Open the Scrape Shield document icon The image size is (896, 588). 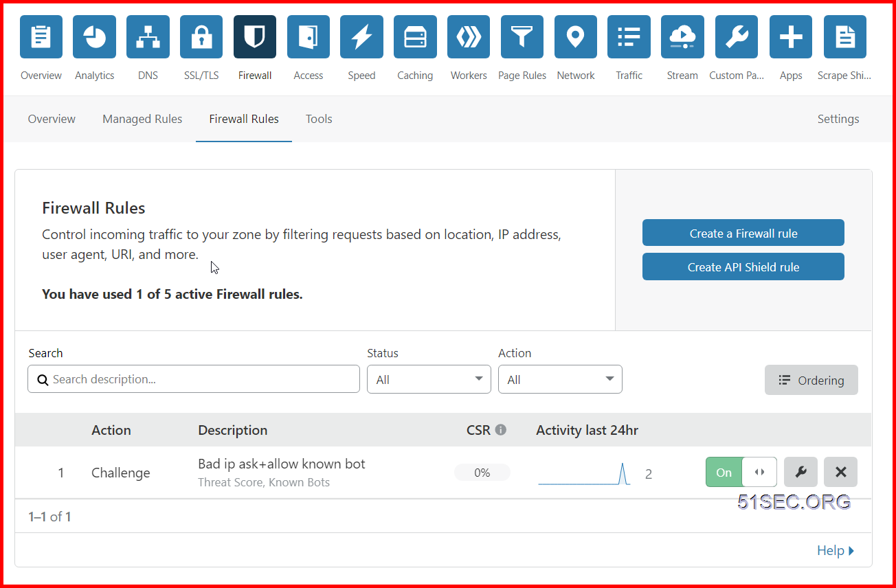click(x=845, y=37)
